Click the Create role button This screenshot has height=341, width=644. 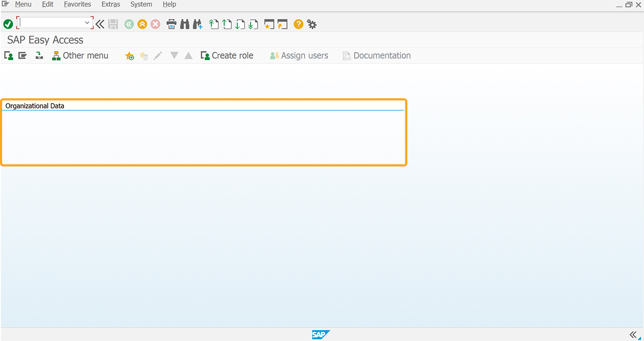point(227,55)
